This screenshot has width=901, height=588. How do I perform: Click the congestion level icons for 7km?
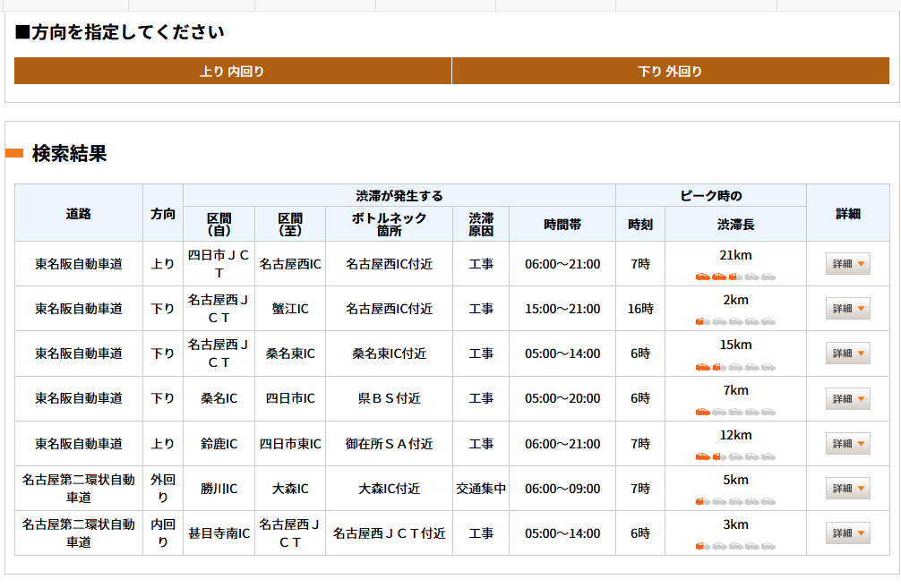point(735,412)
